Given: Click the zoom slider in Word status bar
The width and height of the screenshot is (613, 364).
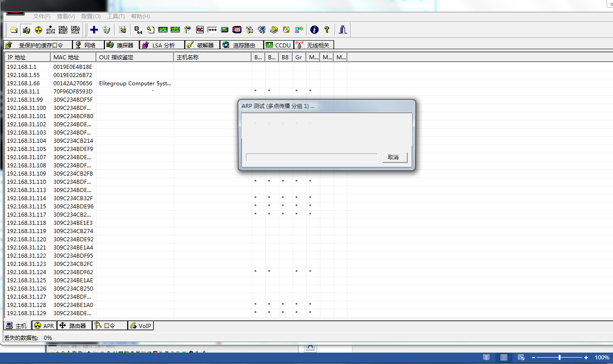Looking at the screenshot, I should click(x=560, y=358).
